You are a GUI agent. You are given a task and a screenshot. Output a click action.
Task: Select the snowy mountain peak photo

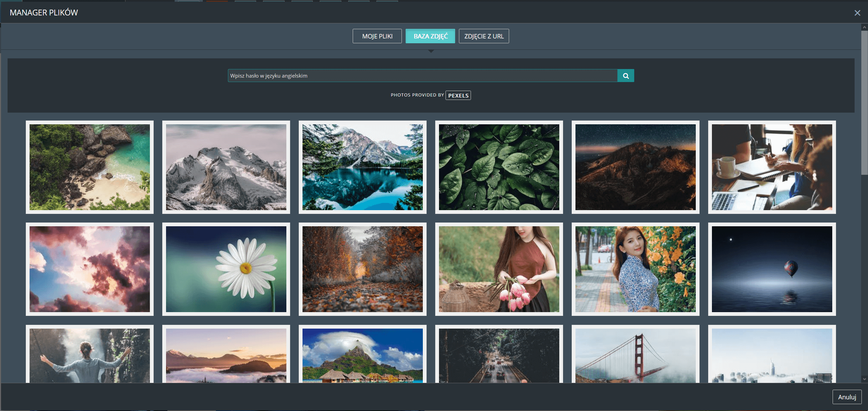pos(226,167)
